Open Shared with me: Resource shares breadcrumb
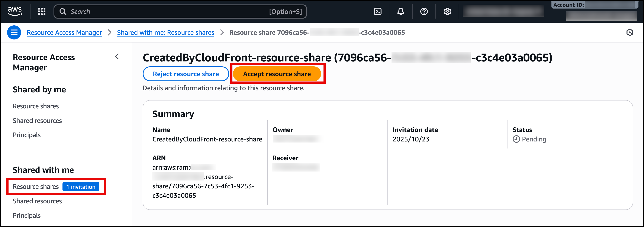644x227 pixels. pyautogui.click(x=165, y=32)
